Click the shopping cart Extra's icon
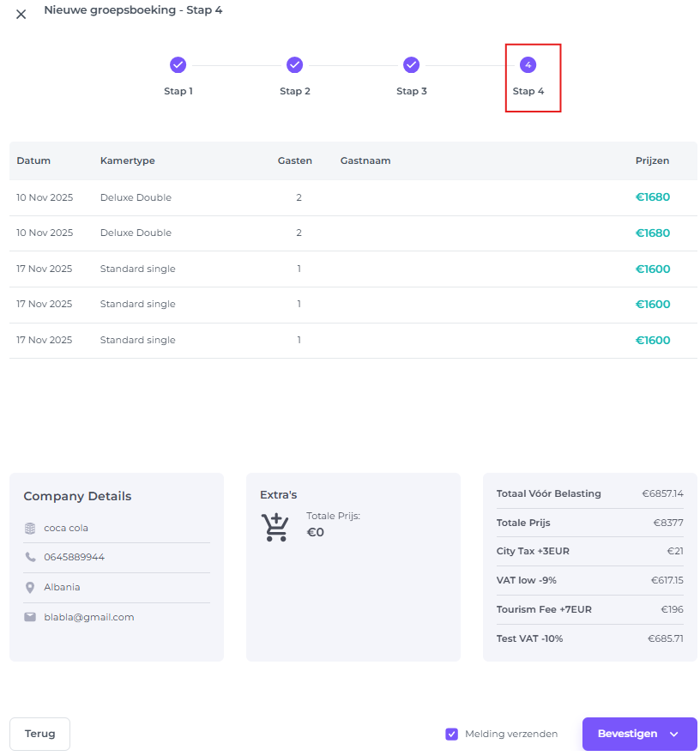Image resolution: width=700 pixels, height=756 pixels. click(275, 528)
